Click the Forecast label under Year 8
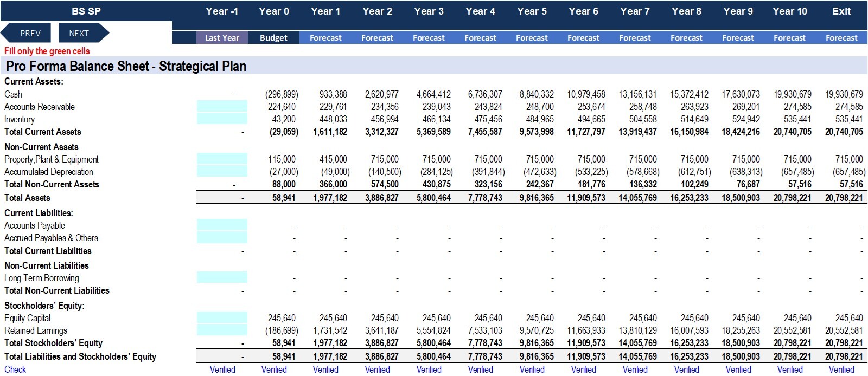 click(x=686, y=37)
